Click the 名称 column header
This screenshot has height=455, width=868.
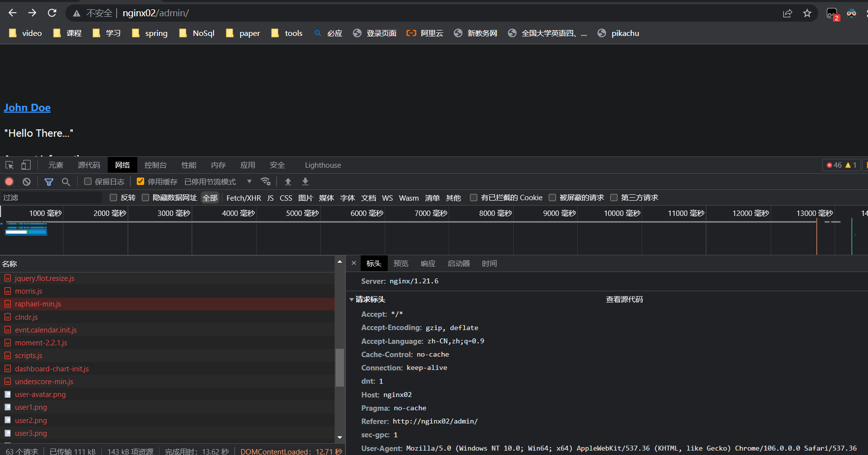167,264
